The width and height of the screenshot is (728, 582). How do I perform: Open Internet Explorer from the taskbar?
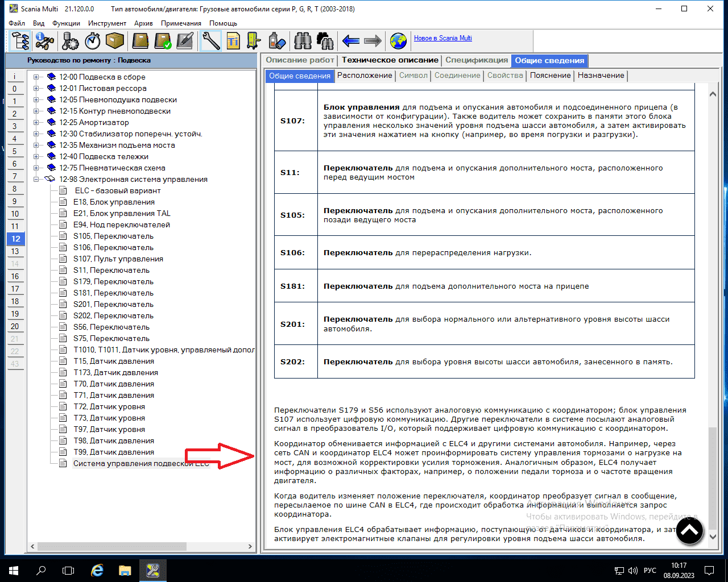point(97,570)
